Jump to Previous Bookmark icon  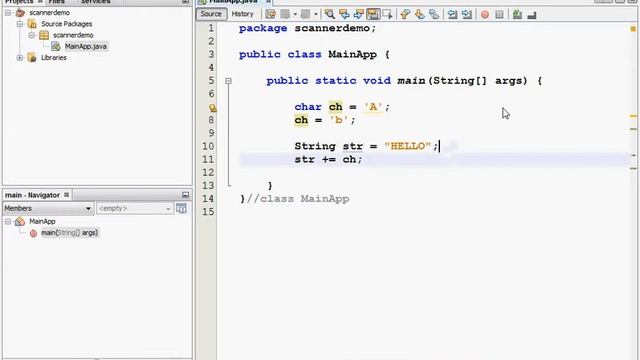405,14
